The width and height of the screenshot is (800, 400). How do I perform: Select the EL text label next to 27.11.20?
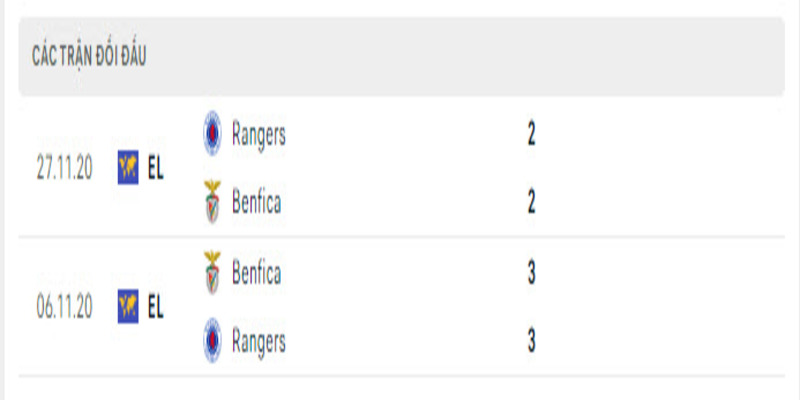click(x=155, y=168)
